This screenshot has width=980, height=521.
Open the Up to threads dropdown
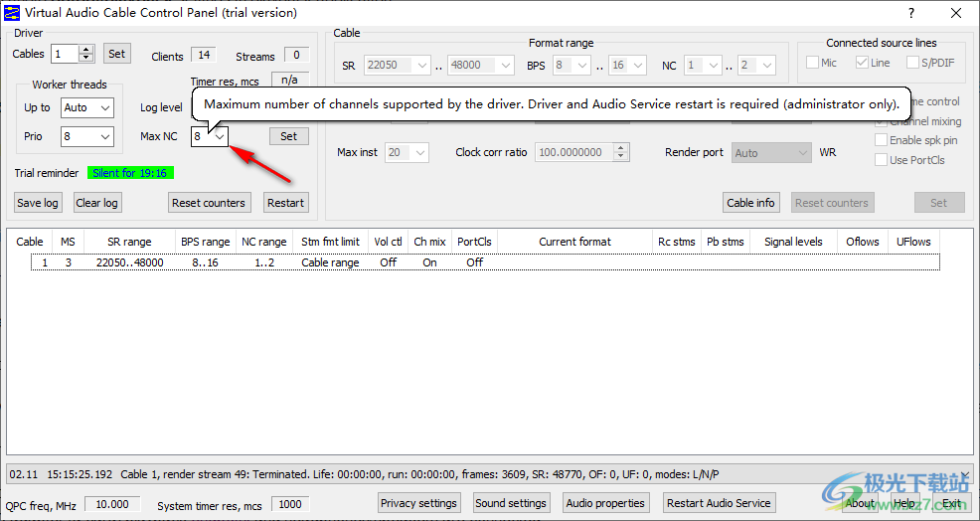105,107
